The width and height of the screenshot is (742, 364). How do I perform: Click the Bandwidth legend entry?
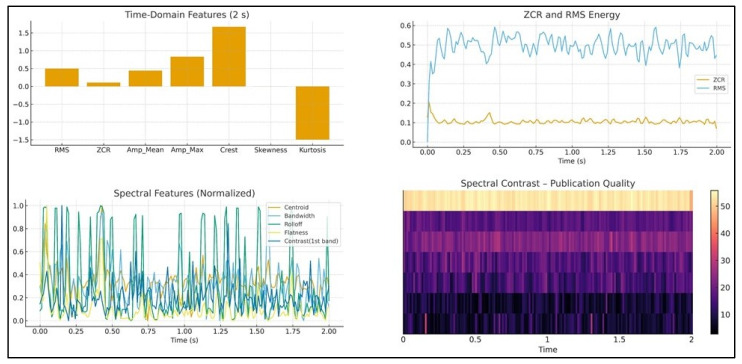[289, 215]
